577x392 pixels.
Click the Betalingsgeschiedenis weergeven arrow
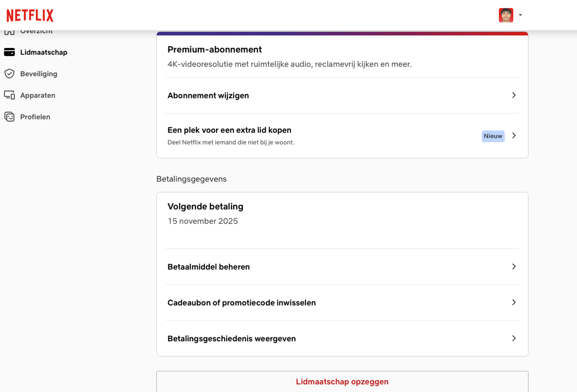pos(514,338)
